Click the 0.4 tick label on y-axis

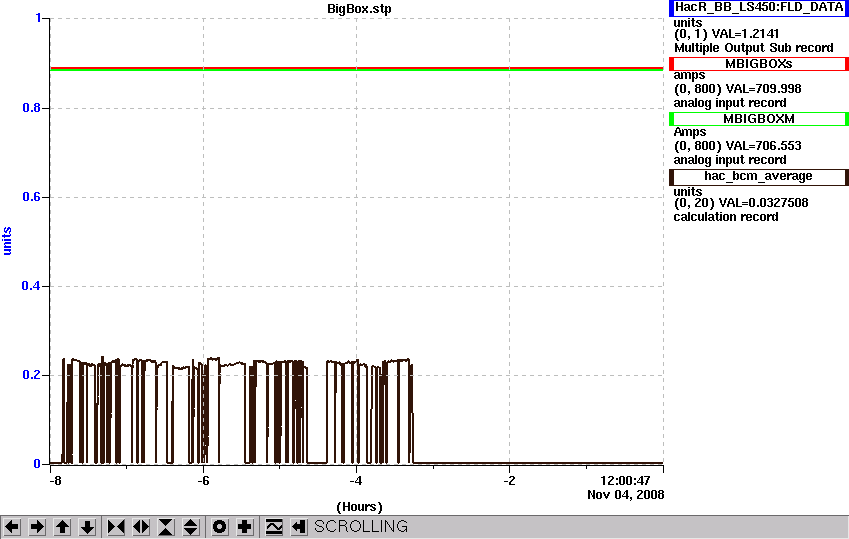[31, 285]
